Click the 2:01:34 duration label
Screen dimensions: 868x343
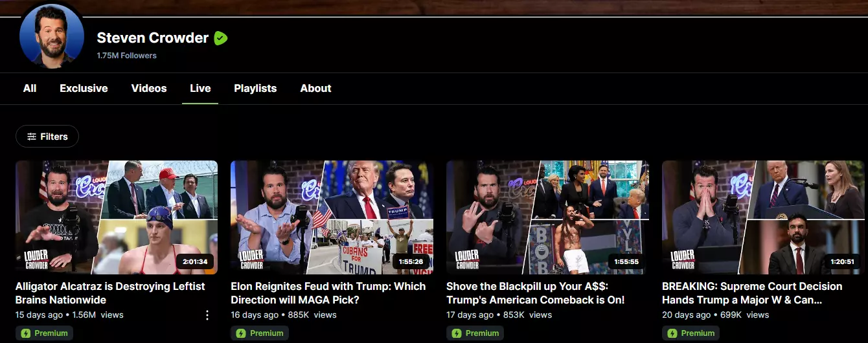[x=195, y=262]
